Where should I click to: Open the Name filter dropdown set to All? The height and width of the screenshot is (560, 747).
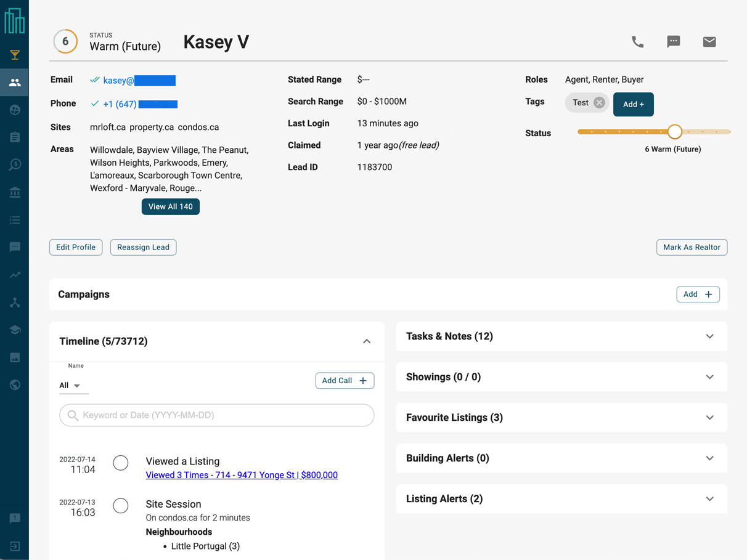pyautogui.click(x=71, y=386)
